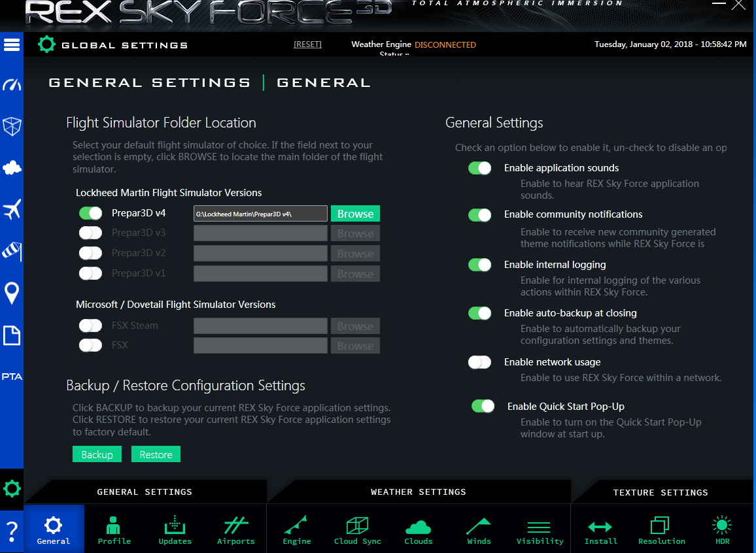756x553 pixels.
Task: Open help with the question mark icon
Action: coord(12,532)
